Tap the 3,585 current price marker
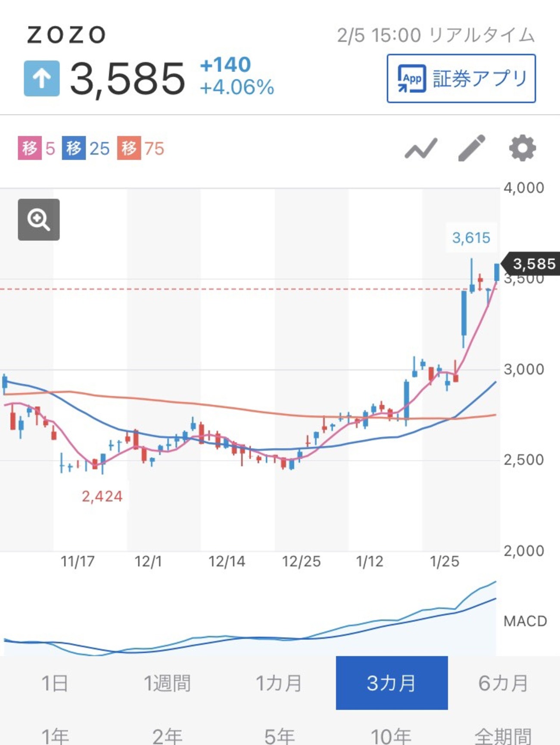The image size is (560, 745). 533,263
